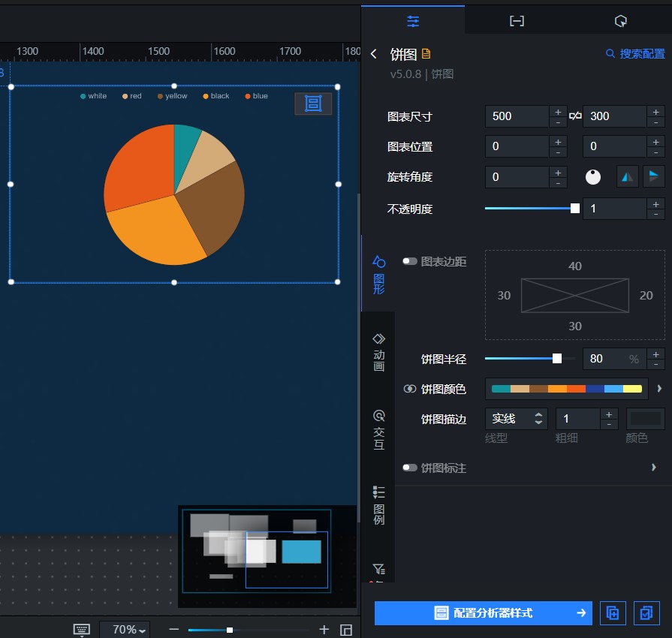Toggle the red legend item
672x638 pixels.
[131, 96]
